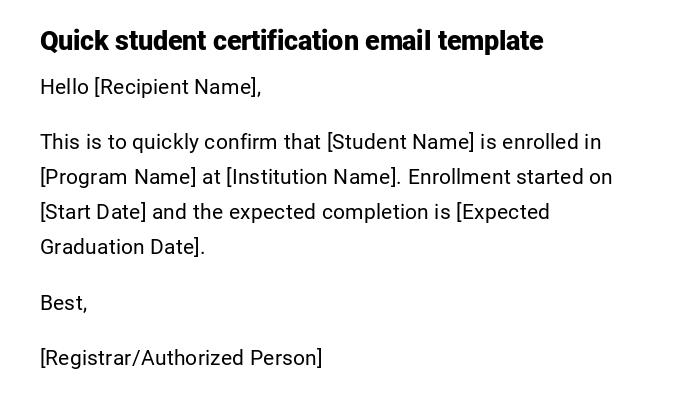Click the heading 'Quick student certification email template'
Screen dimensions: 700x420
click(291, 41)
